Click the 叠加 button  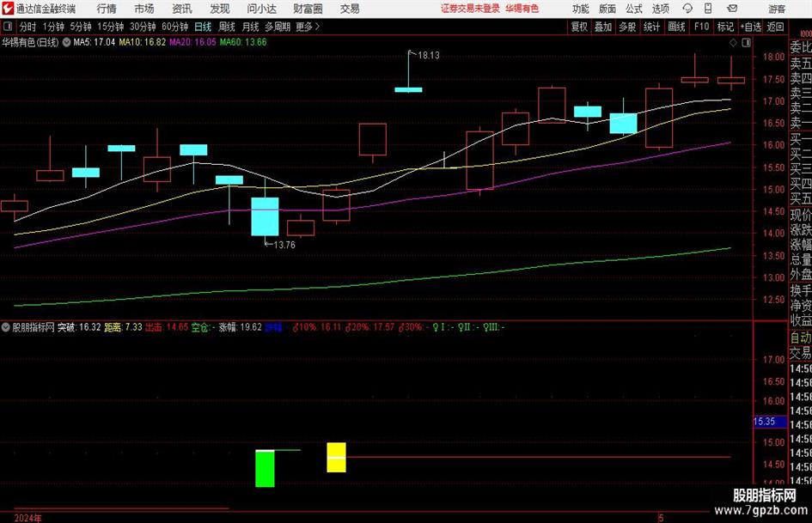tap(603, 27)
